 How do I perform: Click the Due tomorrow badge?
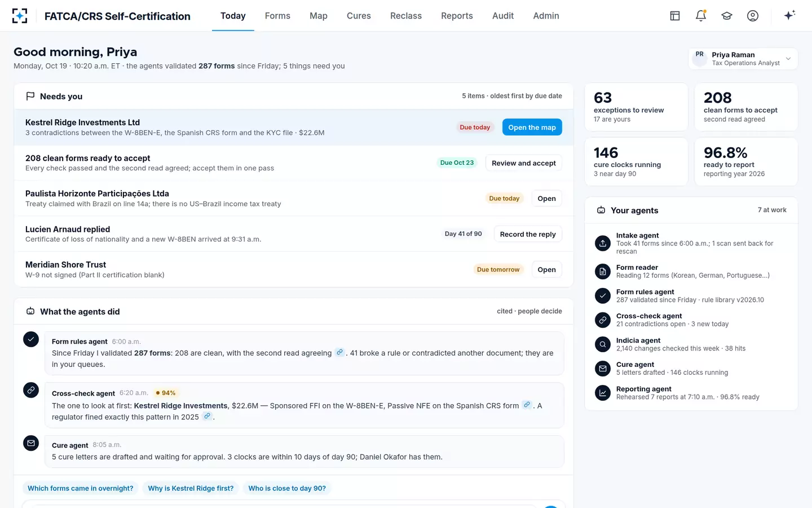[x=498, y=270]
